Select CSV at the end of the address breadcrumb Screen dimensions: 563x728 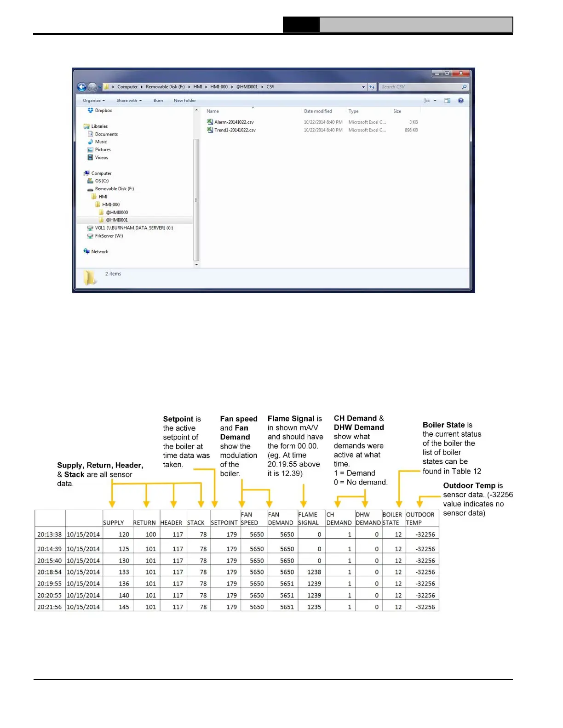[270, 86]
